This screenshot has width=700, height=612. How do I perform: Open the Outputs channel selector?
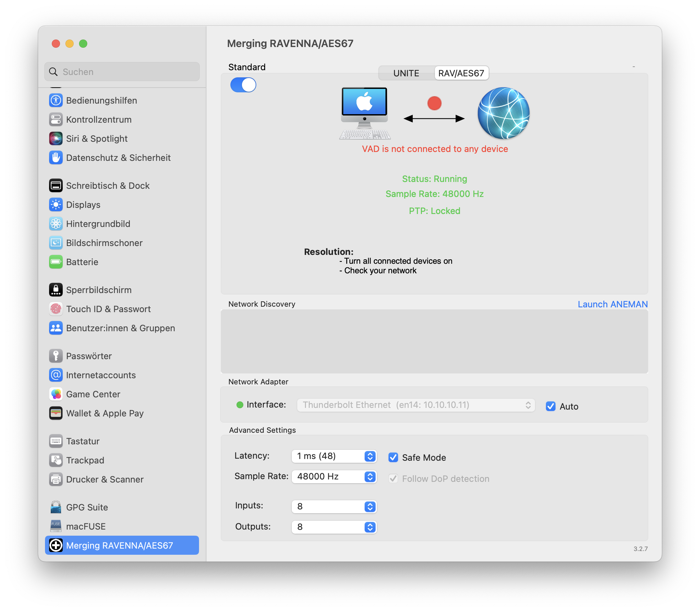tap(369, 527)
